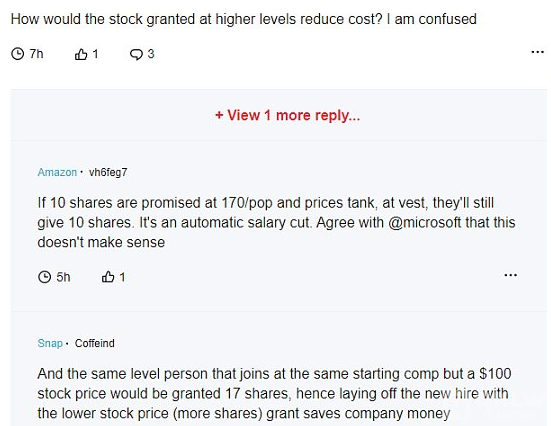The width and height of the screenshot is (551, 426).
Task: Open the Amazon company link
Action: 57,172
